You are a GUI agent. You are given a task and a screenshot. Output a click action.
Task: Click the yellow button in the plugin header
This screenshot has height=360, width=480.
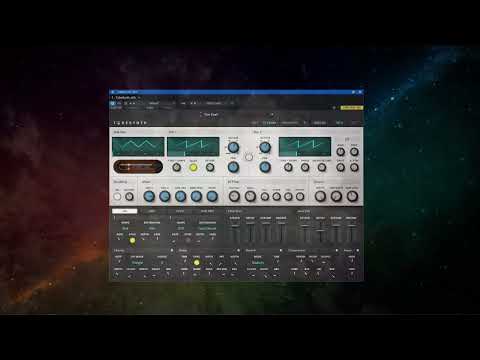coord(351,108)
